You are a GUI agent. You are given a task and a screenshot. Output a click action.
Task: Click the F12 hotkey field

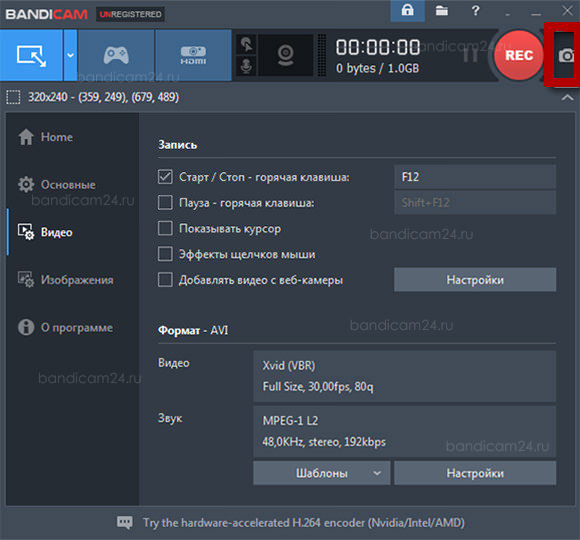(x=475, y=177)
